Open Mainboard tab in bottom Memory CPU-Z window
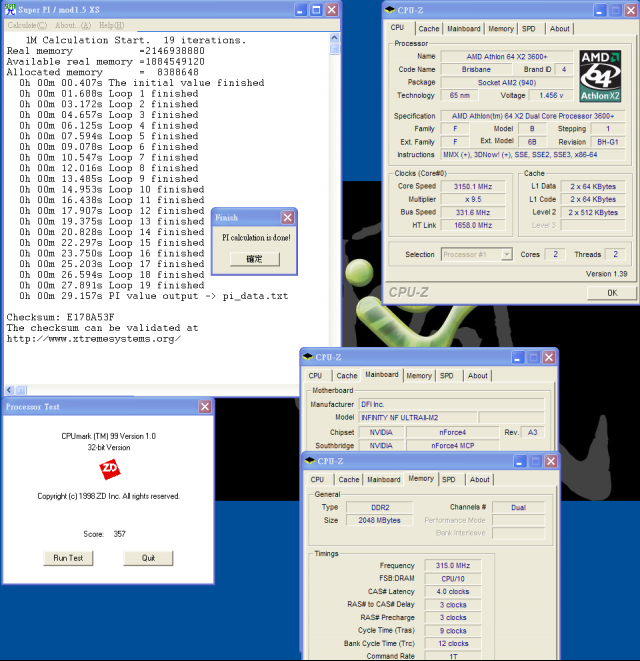 (x=384, y=479)
